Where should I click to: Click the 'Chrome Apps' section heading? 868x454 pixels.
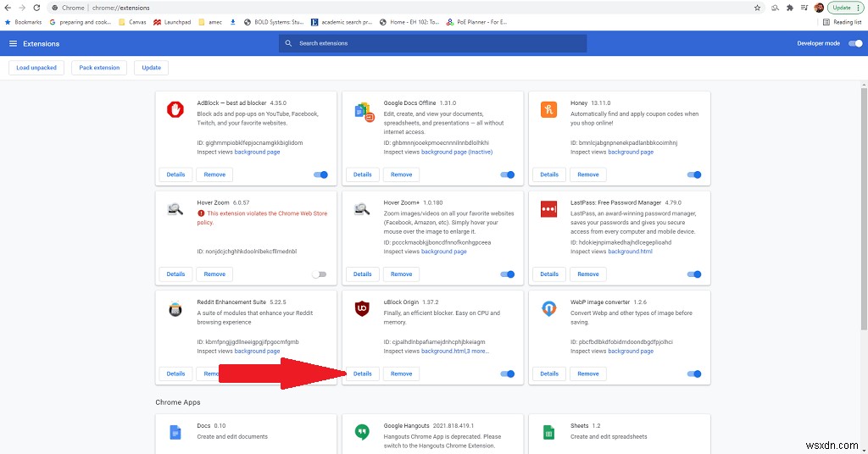pyautogui.click(x=178, y=402)
